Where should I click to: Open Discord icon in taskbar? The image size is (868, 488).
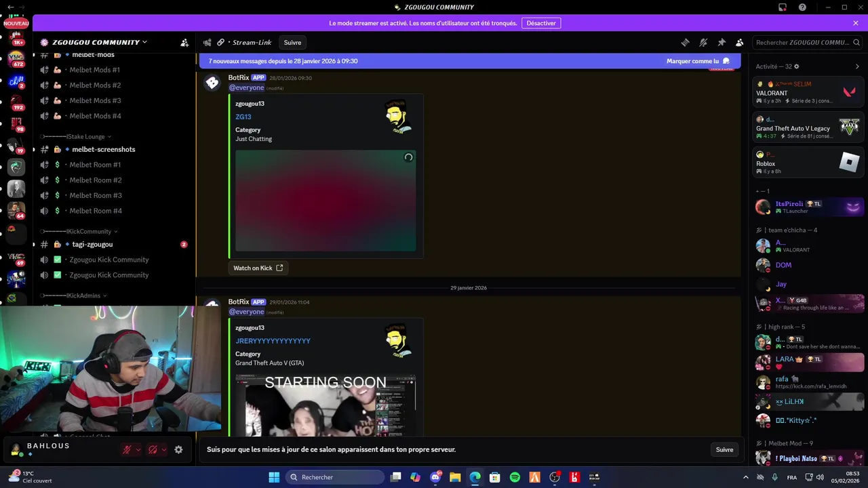point(435,477)
